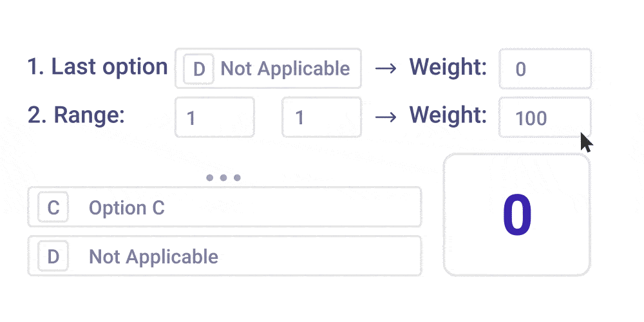Click the '2. Range:' label

[76, 115]
